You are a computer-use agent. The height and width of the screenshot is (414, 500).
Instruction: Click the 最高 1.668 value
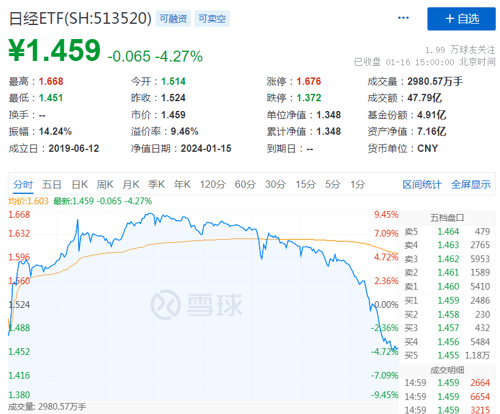[51, 81]
